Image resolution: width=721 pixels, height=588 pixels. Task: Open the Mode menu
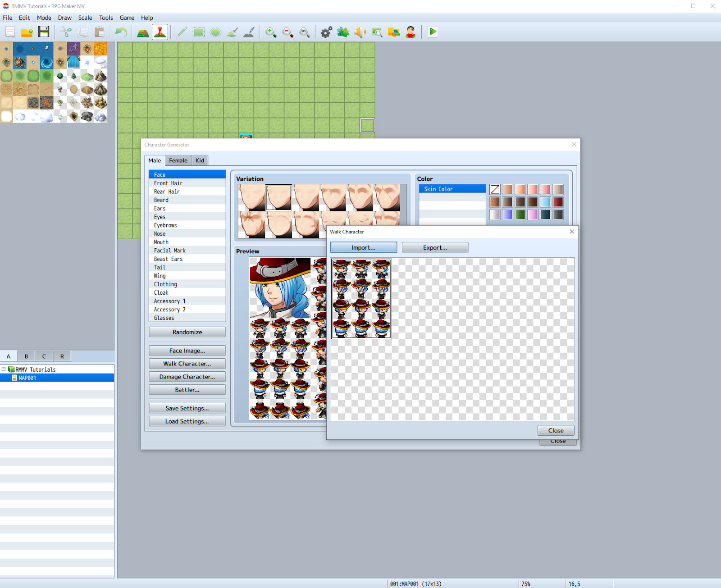click(x=44, y=18)
